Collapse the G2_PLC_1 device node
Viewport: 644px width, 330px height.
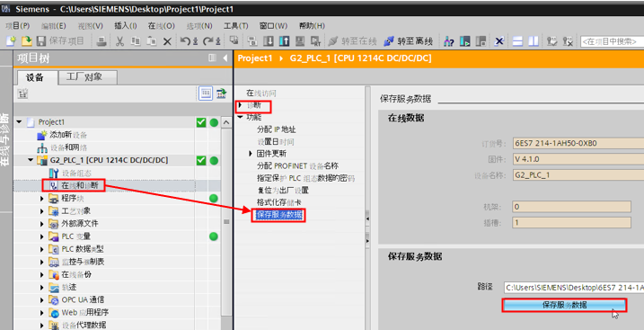(31, 160)
